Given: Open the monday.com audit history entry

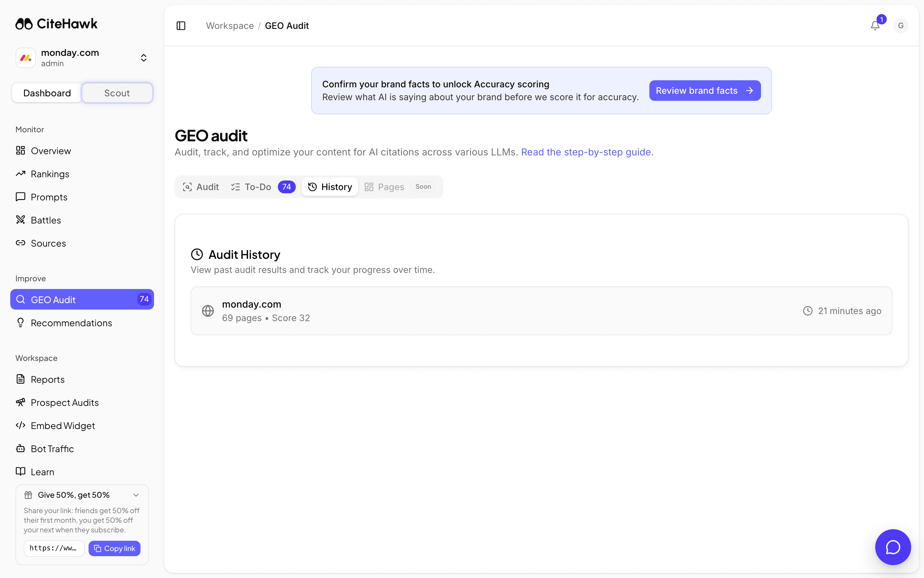Looking at the screenshot, I should (x=542, y=311).
